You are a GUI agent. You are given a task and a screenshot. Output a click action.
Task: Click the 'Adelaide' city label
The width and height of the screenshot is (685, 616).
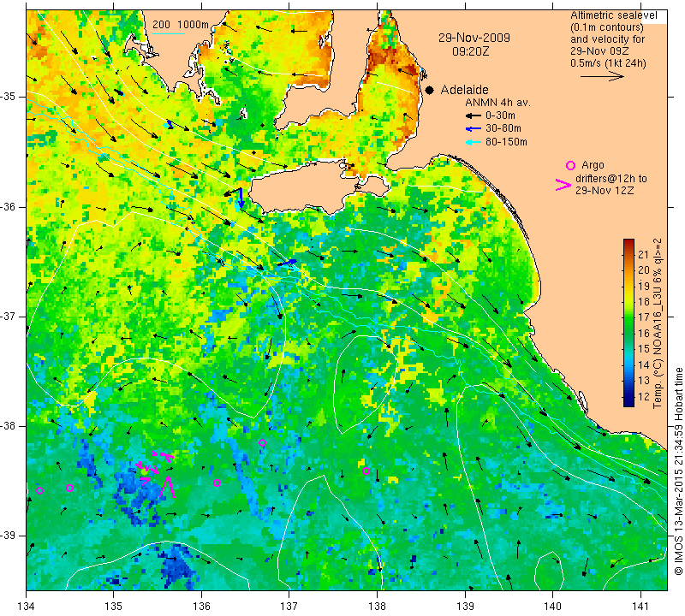coord(464,90)
